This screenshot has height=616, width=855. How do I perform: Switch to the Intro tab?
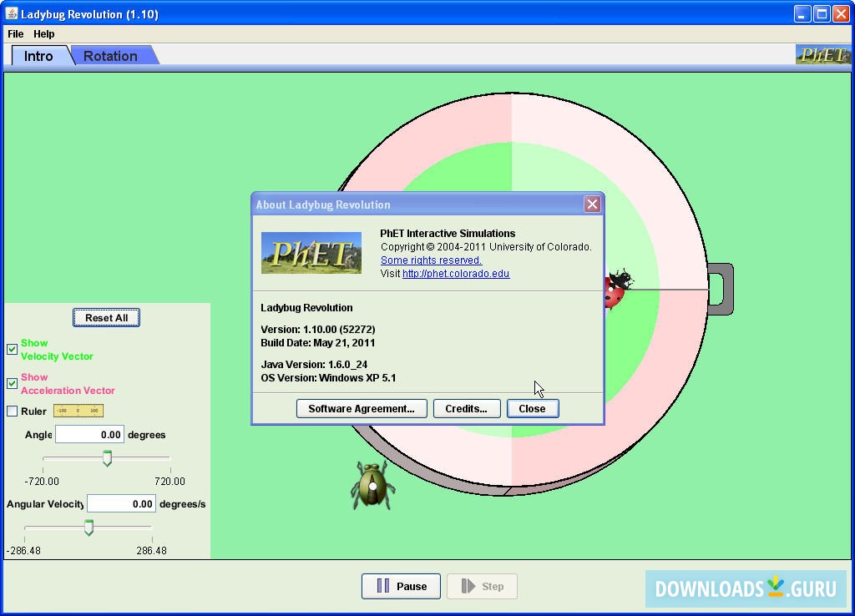point(38,56)
